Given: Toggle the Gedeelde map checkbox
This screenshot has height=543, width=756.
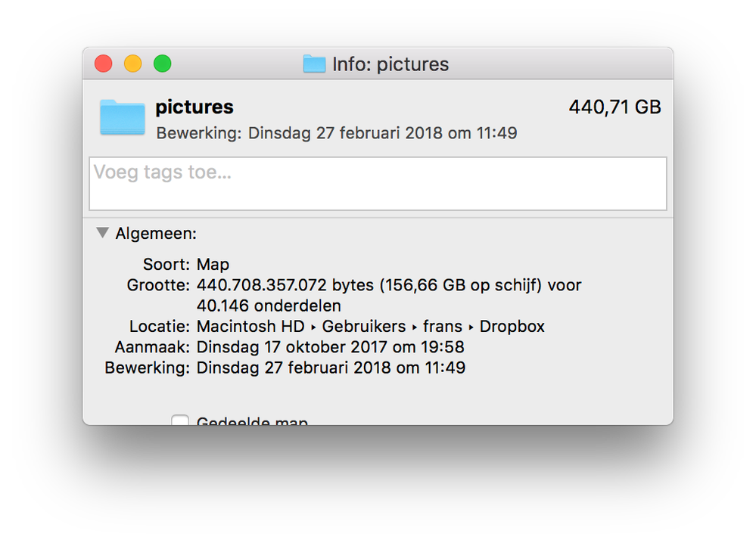Looking at the screenshot, I should pyautogui.click(x=180, y=420).
